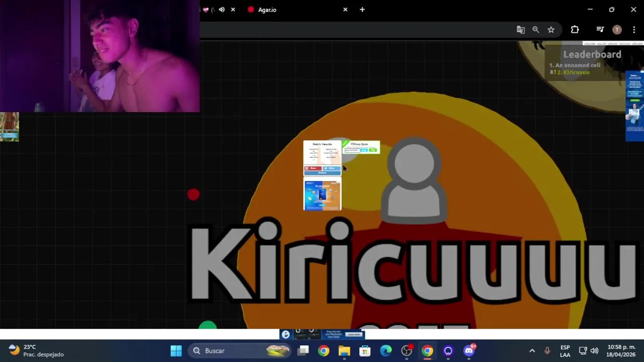Expand the hidden system tray icons chevron
Viewport: 644px width, 362px height.
pos(532,351)
